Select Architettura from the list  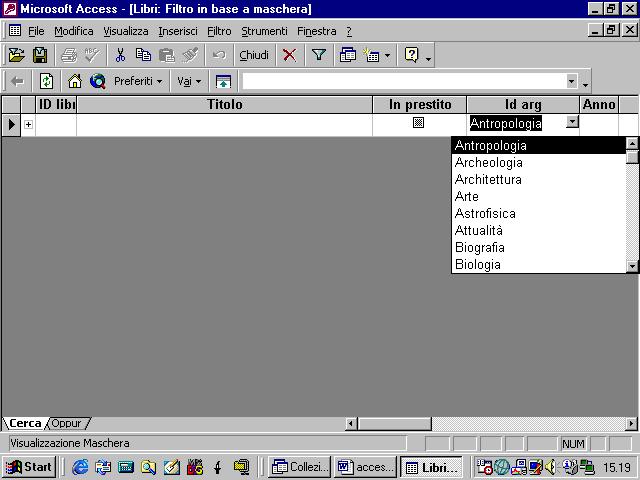point(539,180)
